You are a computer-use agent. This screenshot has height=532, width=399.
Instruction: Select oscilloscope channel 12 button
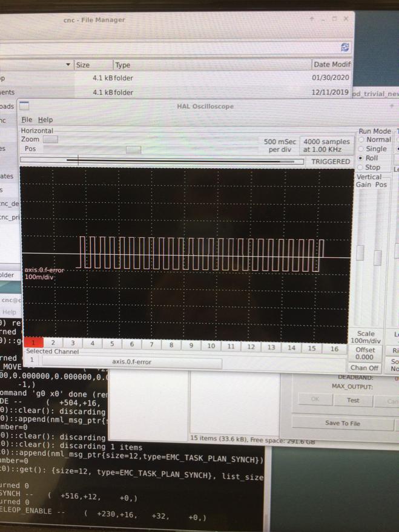click(251, 347)
